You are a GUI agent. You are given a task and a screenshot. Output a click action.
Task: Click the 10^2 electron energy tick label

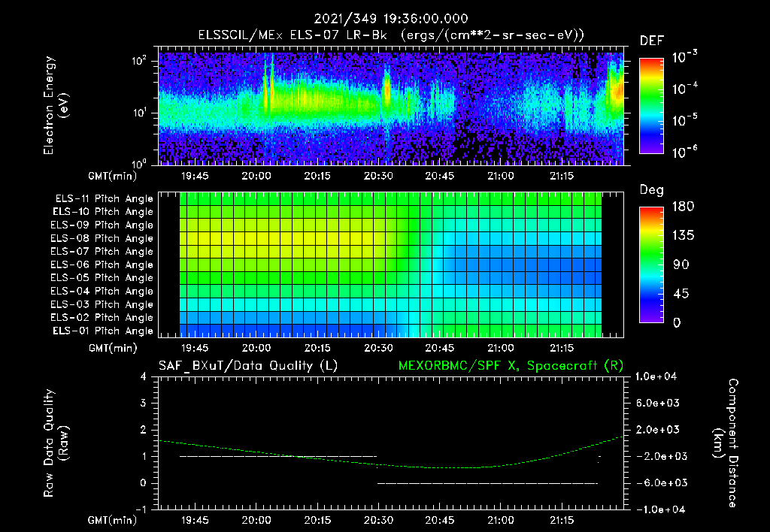(x=140, y=62)
